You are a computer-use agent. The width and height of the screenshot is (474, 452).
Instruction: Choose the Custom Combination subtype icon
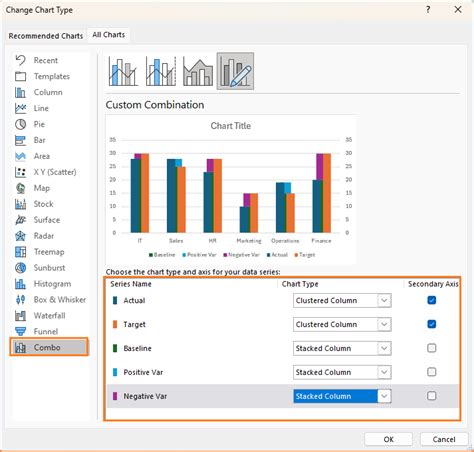235,71
